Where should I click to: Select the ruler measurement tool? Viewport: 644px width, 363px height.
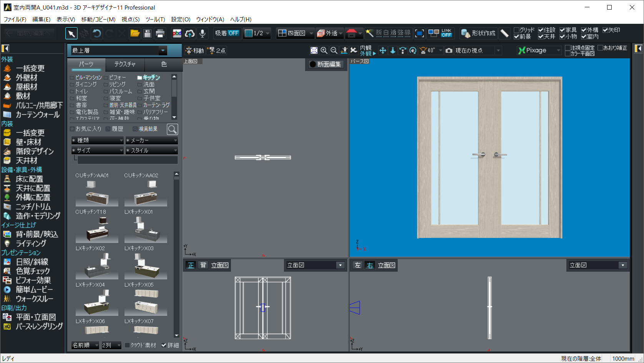coord(505,33)
